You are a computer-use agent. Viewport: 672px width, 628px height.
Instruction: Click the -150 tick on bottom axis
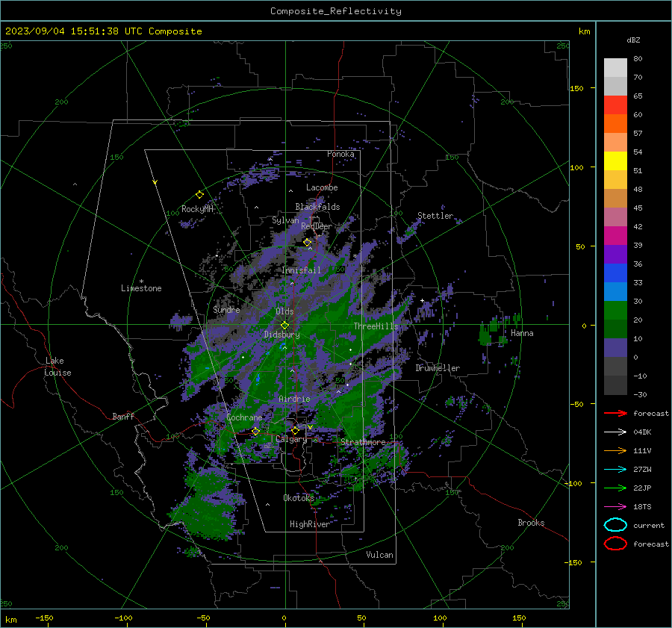[44, 618]
